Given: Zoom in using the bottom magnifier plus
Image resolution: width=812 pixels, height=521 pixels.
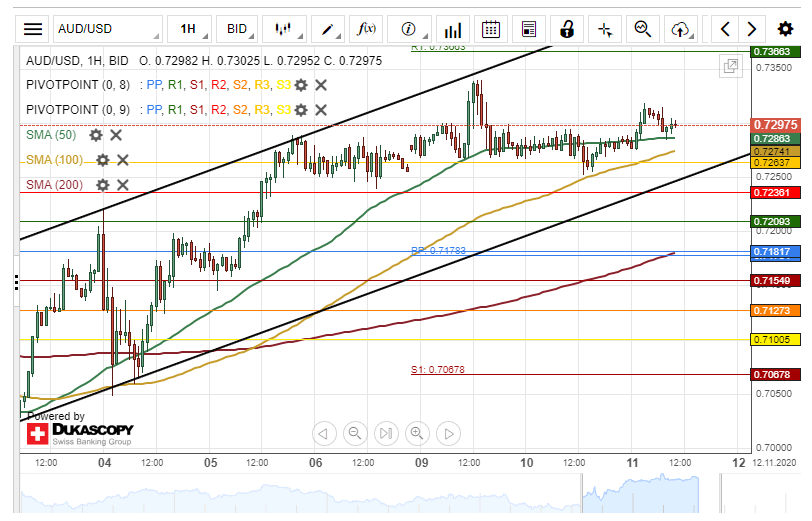Looking at the screenshot, I should (417, 433).
